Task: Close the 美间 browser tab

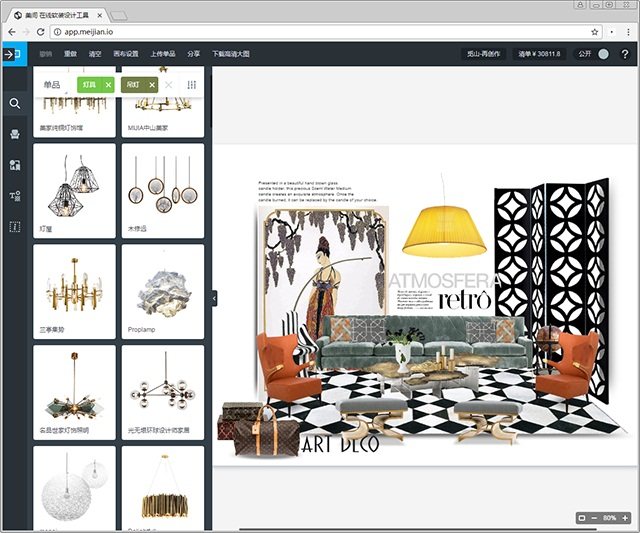Action: (99, 16)
